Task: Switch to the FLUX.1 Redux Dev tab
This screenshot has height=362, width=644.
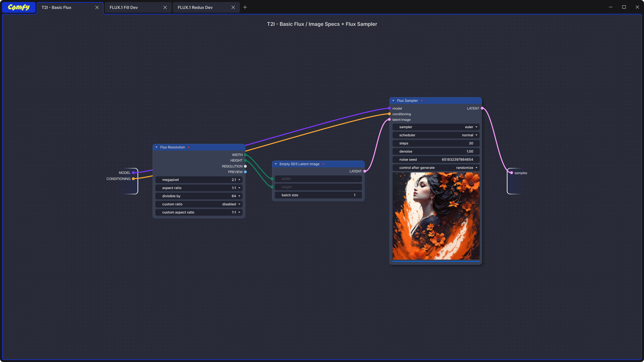Action: (195, 7)
